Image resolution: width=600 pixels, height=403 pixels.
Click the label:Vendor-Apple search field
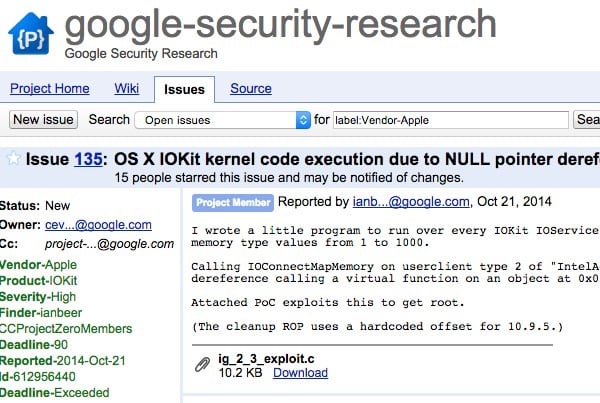450,120
